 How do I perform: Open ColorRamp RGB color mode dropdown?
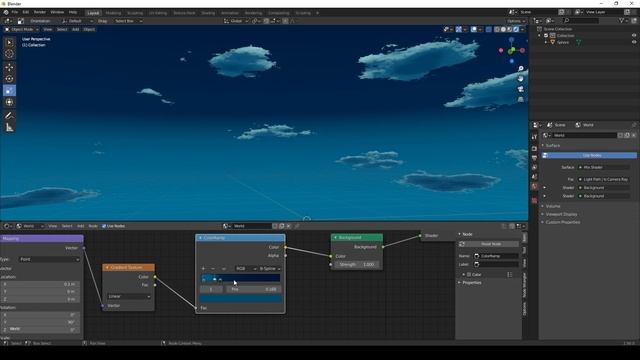pyautogui.click(x=246, y=269)
